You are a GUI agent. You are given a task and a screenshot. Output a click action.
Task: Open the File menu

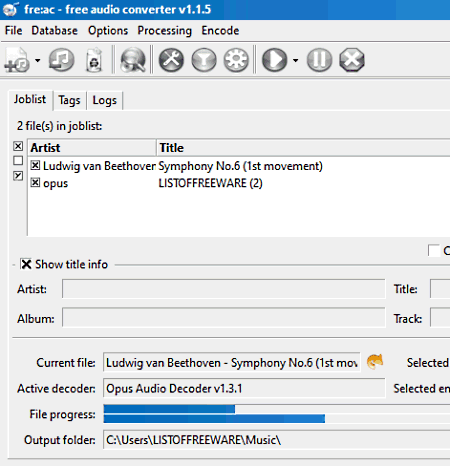click(x=13, y=31)
